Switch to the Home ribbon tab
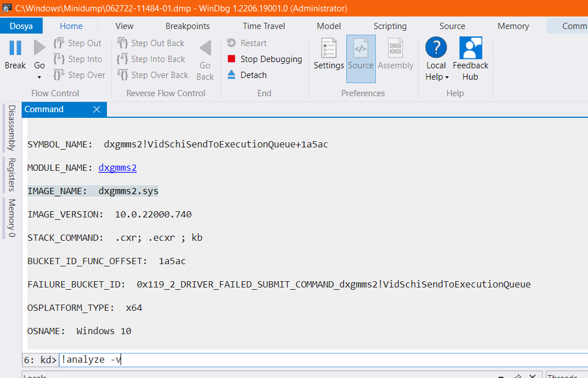Viewport: 588px width, 378px height. [71, 26]
